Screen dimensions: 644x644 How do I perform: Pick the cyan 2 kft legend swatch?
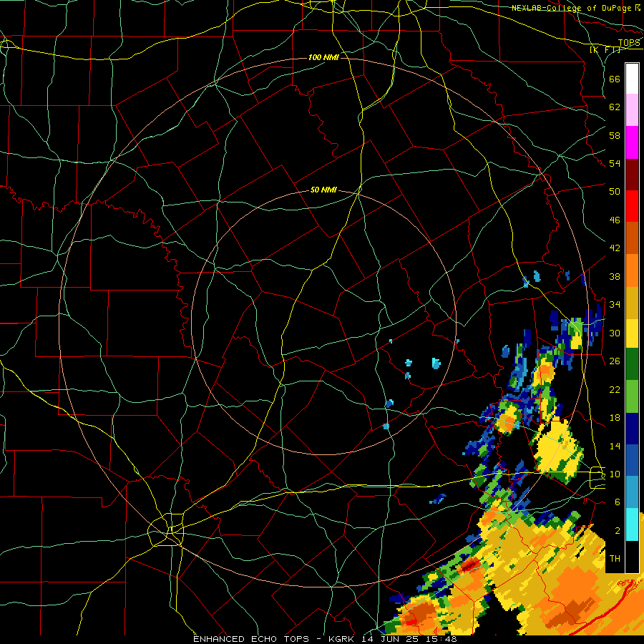(632, 525)
